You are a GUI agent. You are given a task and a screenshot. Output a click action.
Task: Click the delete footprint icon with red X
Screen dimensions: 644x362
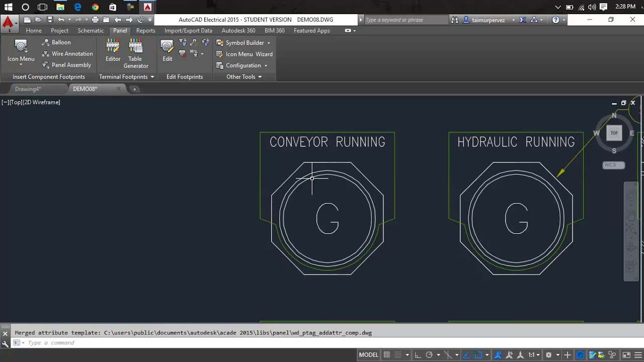coord(183,54)
